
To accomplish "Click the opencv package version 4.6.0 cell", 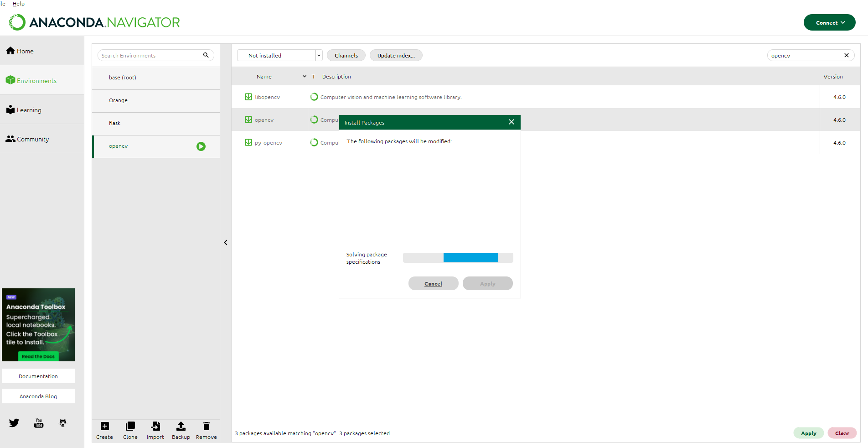I will 839,120.
